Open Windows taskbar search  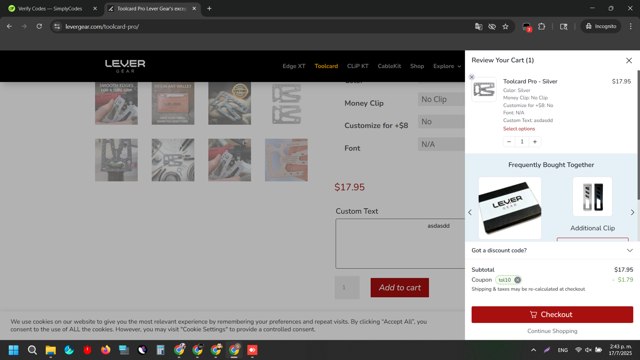tap(32, 350)
